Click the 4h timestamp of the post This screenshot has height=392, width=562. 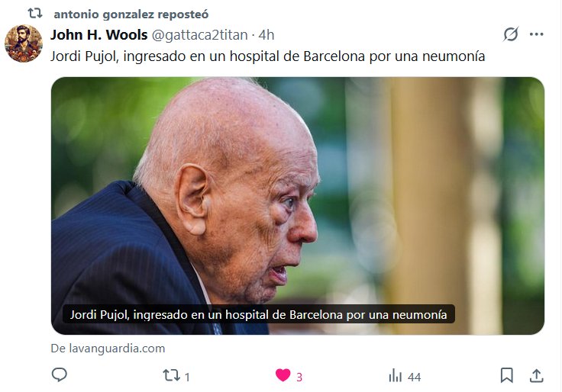[266, 35]
